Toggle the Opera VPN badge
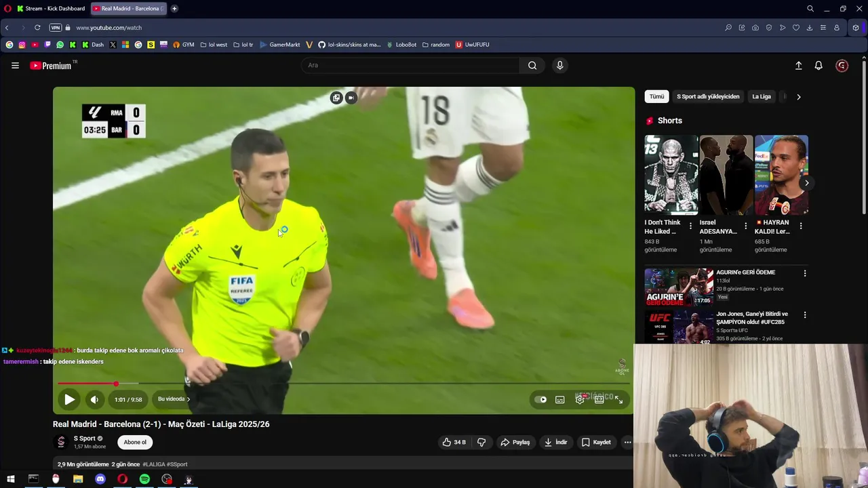 click(56, 28)
